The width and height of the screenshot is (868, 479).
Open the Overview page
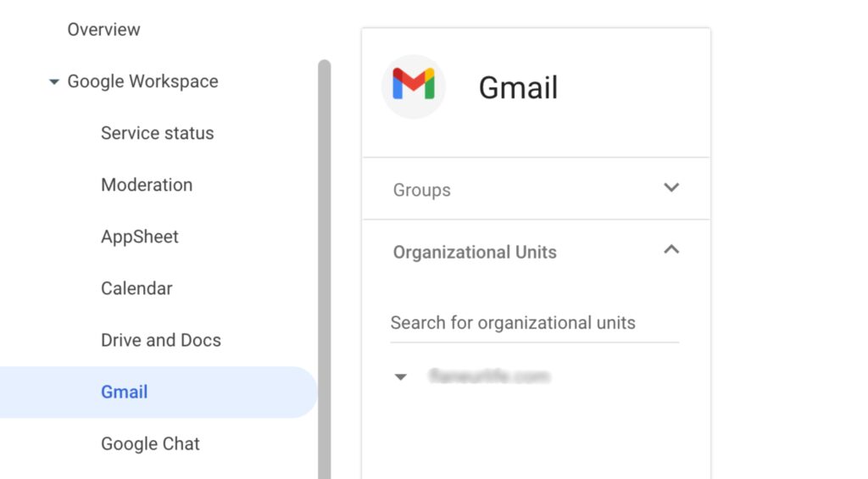[x=103, y=30]
